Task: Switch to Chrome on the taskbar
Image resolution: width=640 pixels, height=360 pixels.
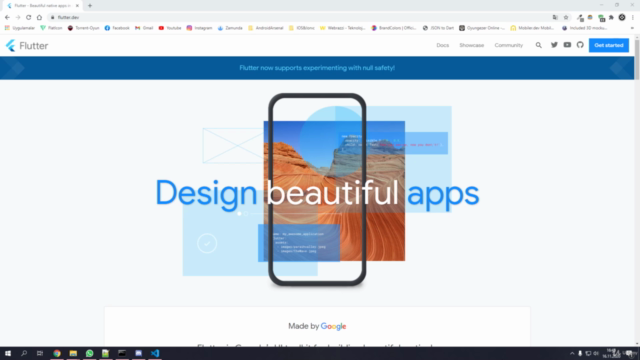Action: tap(57, 353)
